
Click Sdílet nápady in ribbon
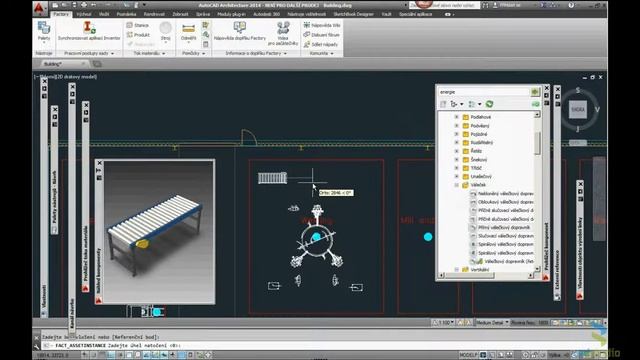[321, 44]
